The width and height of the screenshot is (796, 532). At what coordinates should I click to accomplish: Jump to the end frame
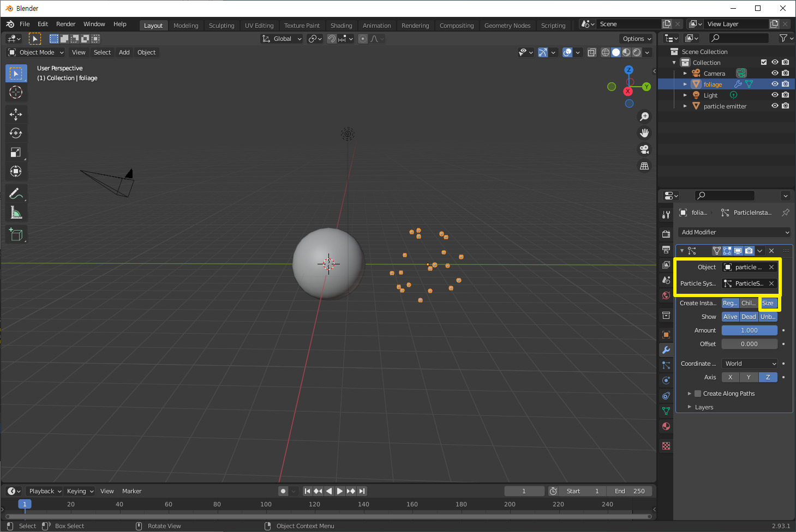click(362, 491)
